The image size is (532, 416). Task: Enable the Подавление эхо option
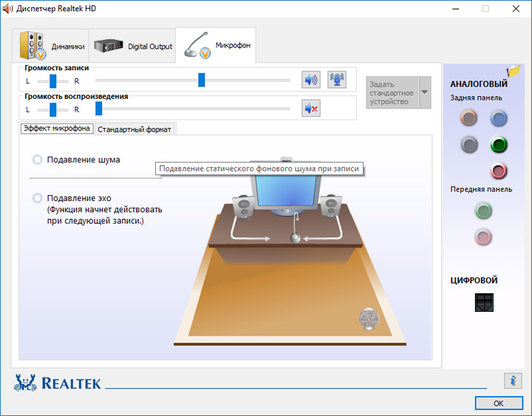pyautogui.click(x=37, y=198)
